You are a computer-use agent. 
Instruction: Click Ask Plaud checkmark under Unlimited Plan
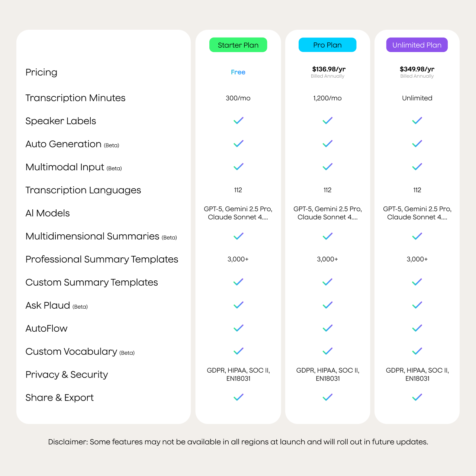pyautogui.click(x=417, y=305)
